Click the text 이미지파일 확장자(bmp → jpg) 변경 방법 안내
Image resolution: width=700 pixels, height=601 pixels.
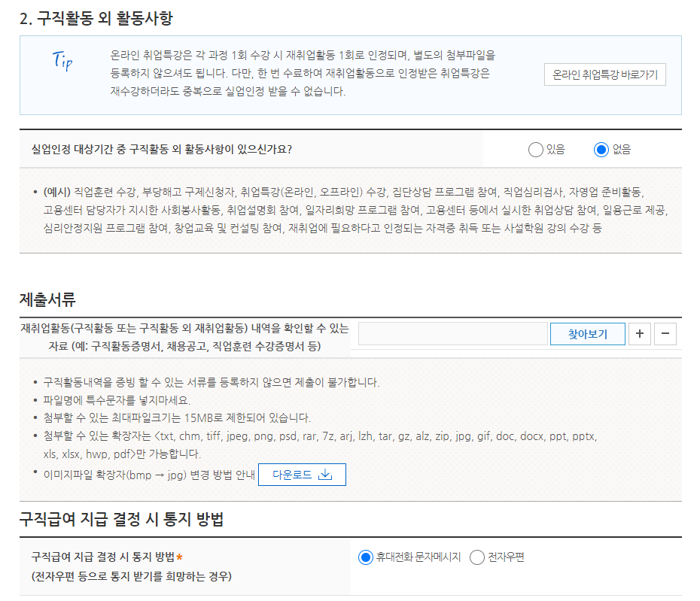coord(149,475)
